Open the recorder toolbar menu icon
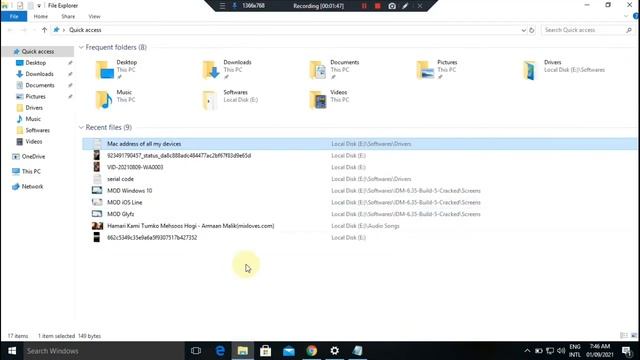This screenshot has width=640, height=360. tap(222, 6)
